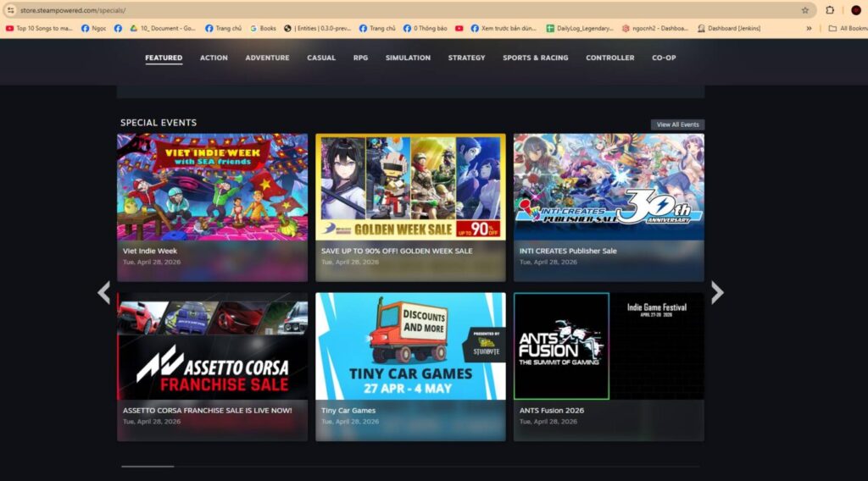
Task: Open the 0 Thông báo Facebook bookmark
Action: click(426, 28)
